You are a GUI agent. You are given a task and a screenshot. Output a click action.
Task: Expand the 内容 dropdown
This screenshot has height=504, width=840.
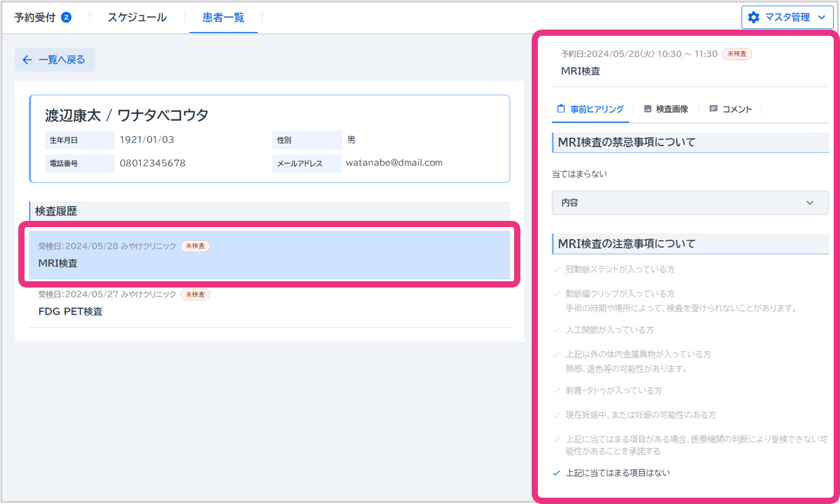pos(690,203)
